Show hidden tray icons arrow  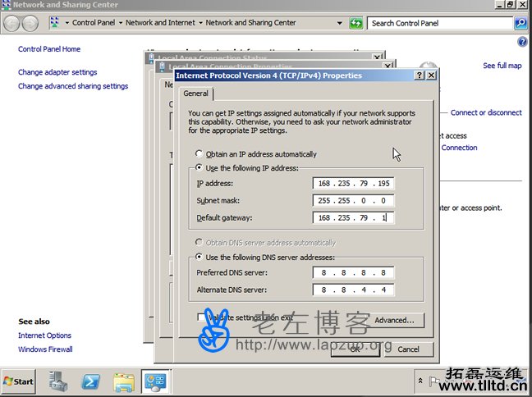click(420, 381)
